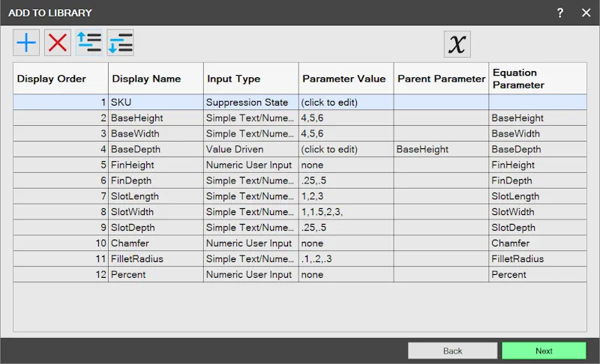Open the Value Driven input type cell
Viewport: 600px width, 364px height.
251,149
